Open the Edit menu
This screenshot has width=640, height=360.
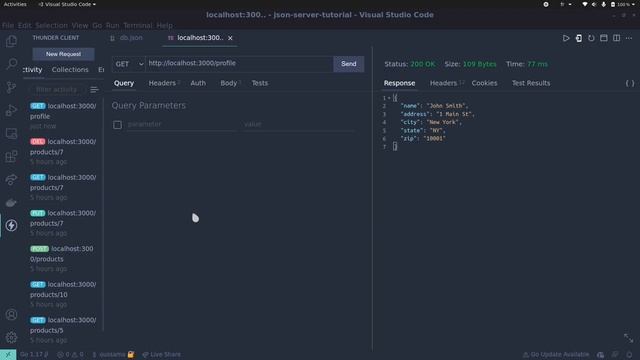24,25
